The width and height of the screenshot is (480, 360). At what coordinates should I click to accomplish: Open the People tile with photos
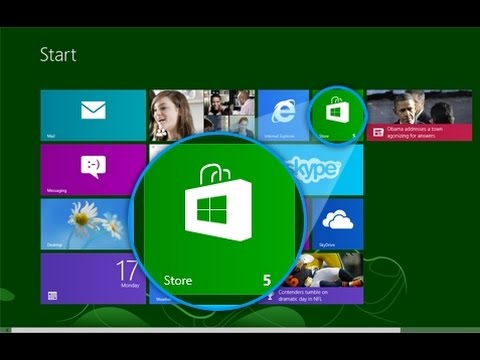coord(202,113)
